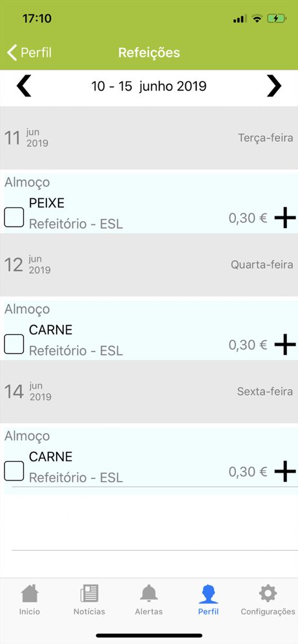
Task: Tap battery charging indicator in status bar
Action: pos(275,19)
